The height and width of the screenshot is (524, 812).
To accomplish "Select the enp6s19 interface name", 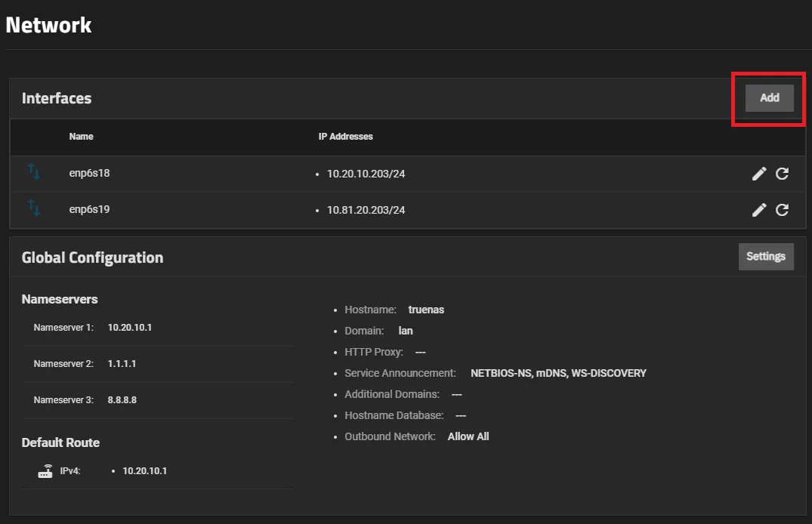I will point(89,209).
